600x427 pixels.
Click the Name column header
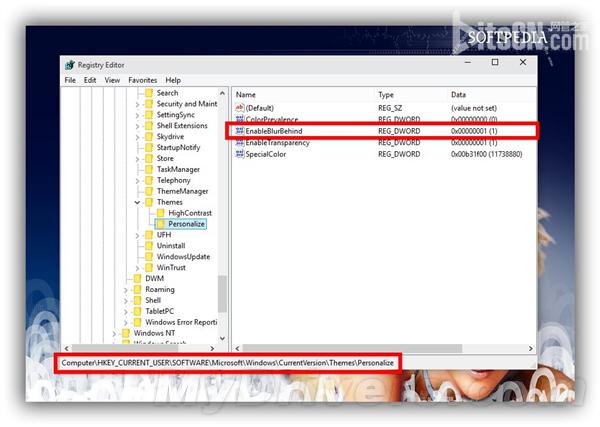coord(303,95)
